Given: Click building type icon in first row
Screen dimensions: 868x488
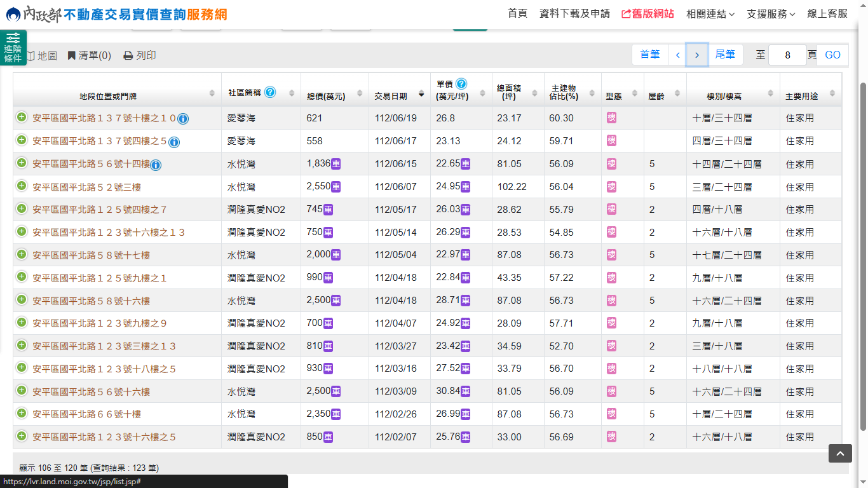Looking at the screenshot, I should click(x=611, y=118).
